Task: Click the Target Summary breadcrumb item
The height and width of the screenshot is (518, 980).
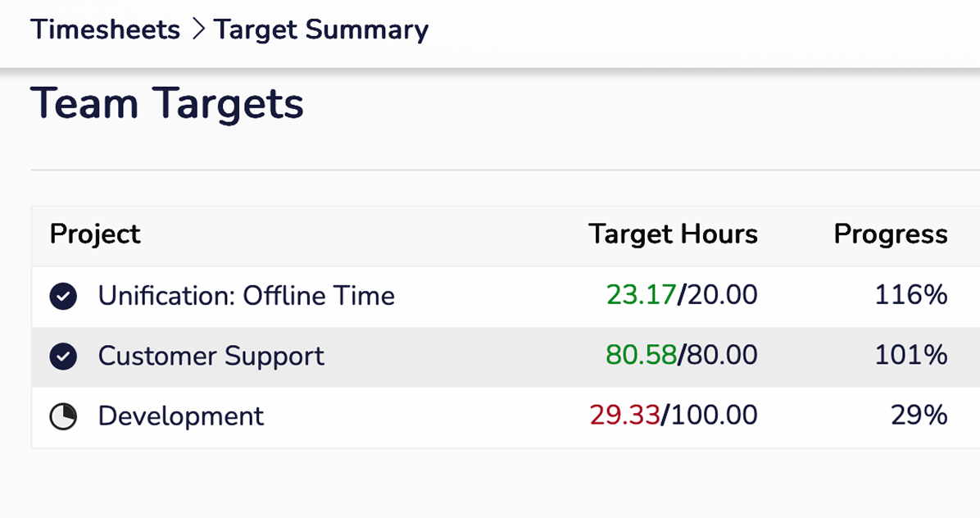Action: tap(320, 30)
